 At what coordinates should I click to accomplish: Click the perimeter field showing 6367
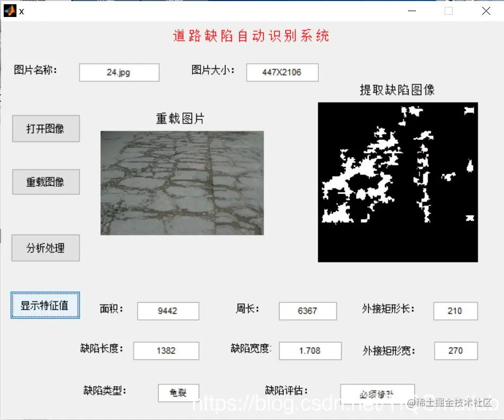tap(307, 311)
